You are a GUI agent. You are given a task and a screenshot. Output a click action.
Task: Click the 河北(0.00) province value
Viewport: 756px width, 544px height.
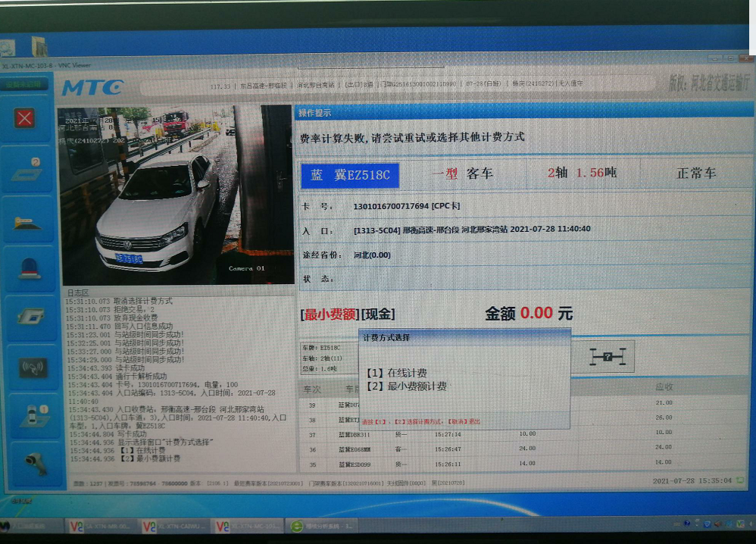(372, 255)
